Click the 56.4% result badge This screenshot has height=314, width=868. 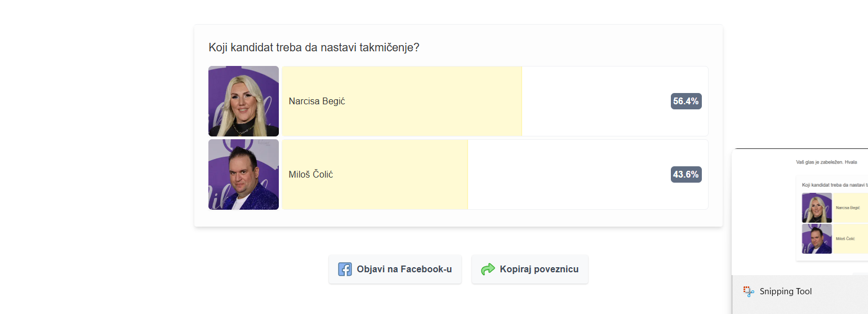click(x=686, y=101)
